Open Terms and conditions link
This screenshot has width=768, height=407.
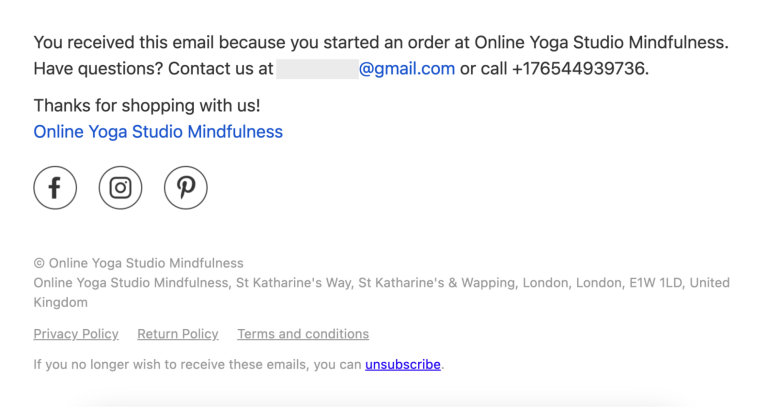pos(303,334)
